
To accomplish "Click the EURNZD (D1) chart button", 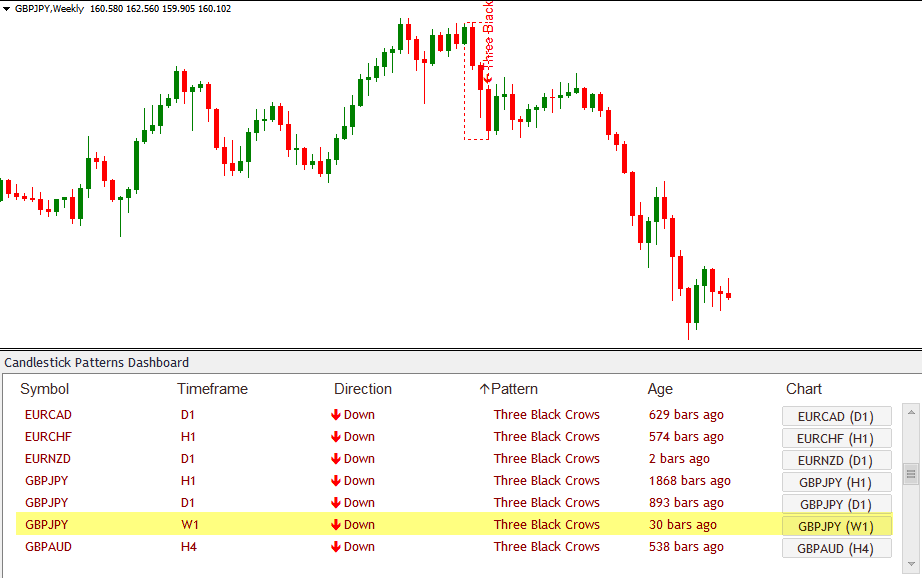I will click(x=836, y=460).
